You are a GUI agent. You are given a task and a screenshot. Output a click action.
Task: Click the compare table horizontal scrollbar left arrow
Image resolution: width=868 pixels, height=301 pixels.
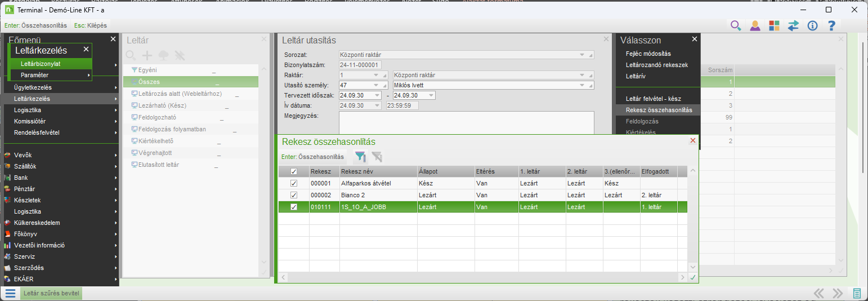(283, 277)
